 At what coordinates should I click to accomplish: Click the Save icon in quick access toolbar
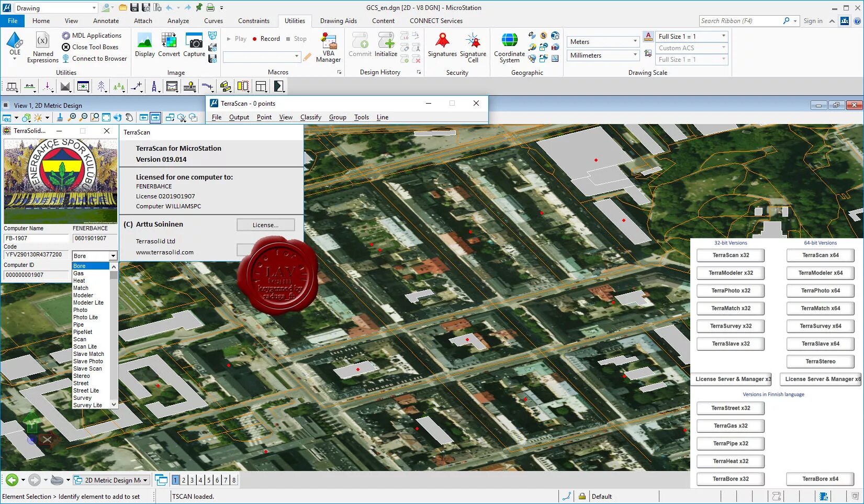[134, 7]
